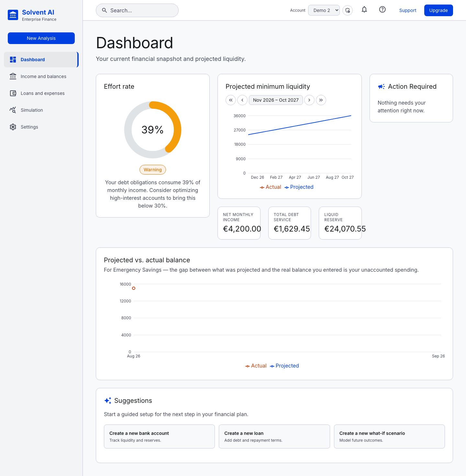
Task: Follow the Support link
Action: click(408, 10)
